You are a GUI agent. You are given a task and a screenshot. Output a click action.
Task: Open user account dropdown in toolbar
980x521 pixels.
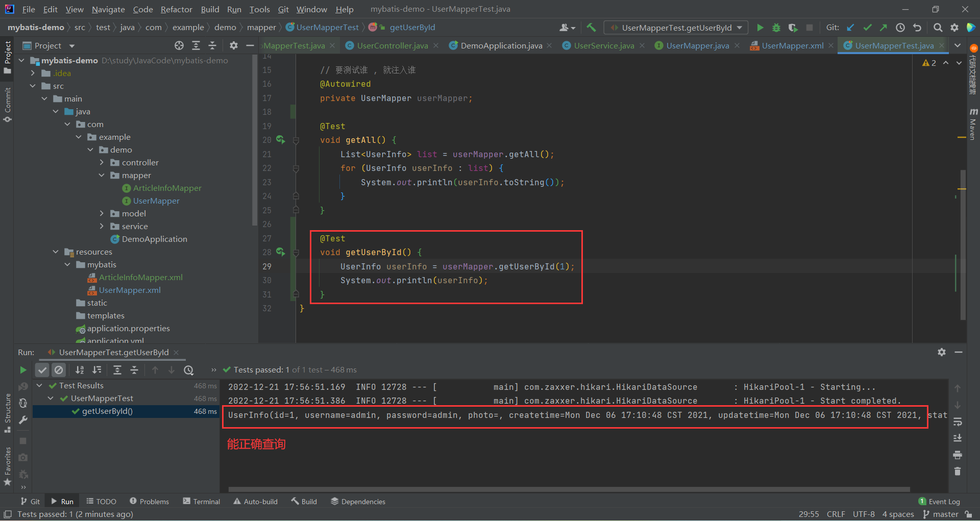click(x=567, y=28)
